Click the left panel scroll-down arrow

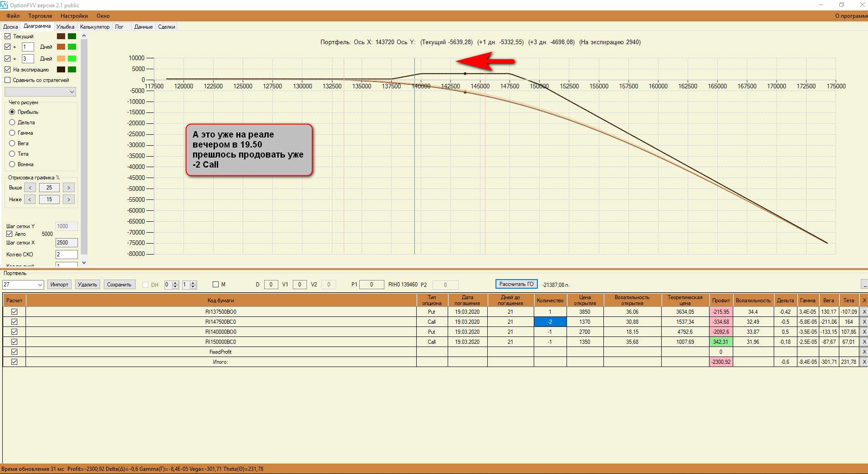click(x=84, y=263)
